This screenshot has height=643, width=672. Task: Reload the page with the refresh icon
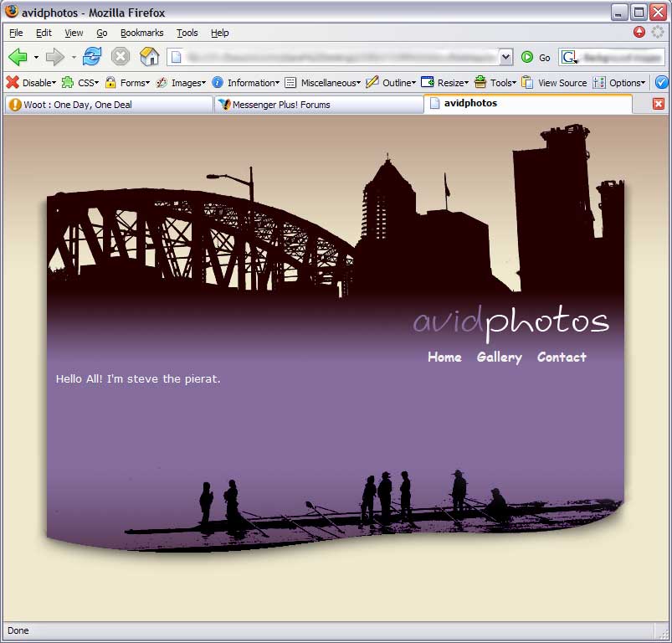92,57
